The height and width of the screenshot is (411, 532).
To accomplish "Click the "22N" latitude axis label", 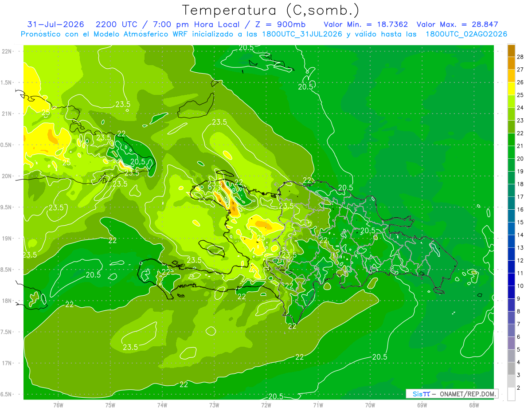I will [6, 51].
